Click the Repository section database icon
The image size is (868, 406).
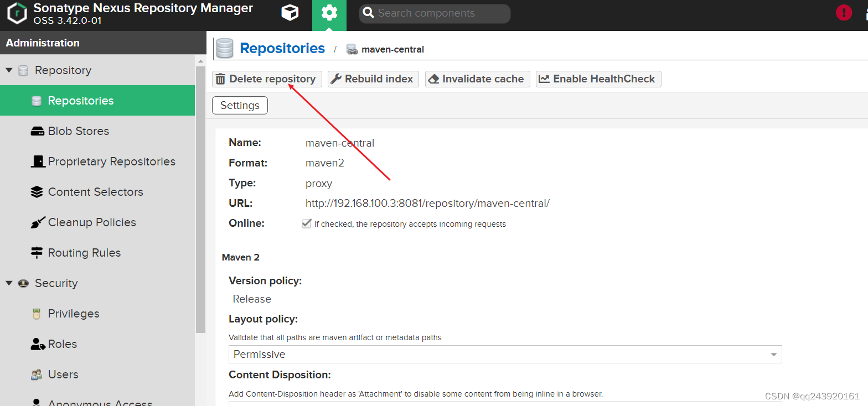pyautogui.click(x=23, y=70)
